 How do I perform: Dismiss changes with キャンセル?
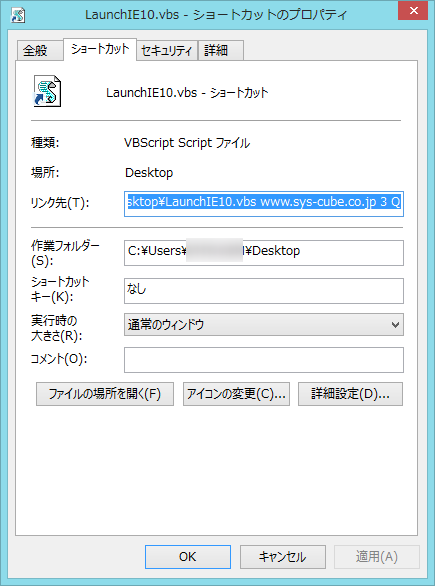[x=283, y=557]
